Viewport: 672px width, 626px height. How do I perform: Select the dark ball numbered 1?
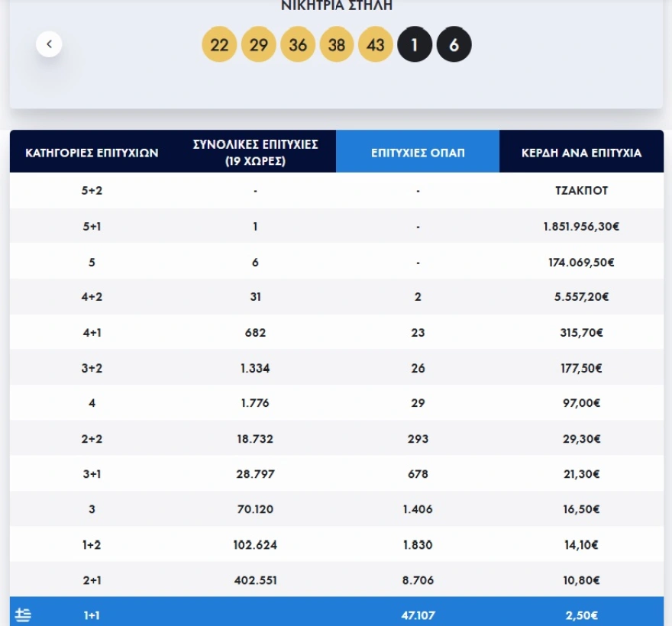pyautogui.click(x=415, y=45)
